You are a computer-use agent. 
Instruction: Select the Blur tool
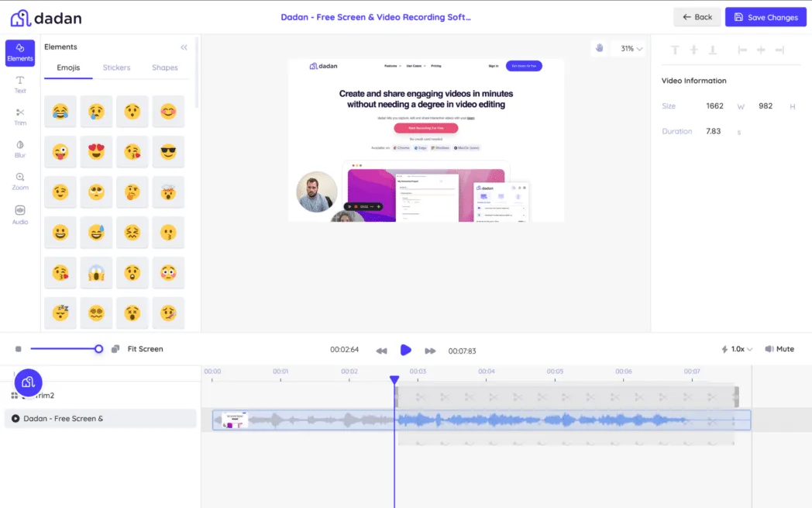tap(20, 150)
